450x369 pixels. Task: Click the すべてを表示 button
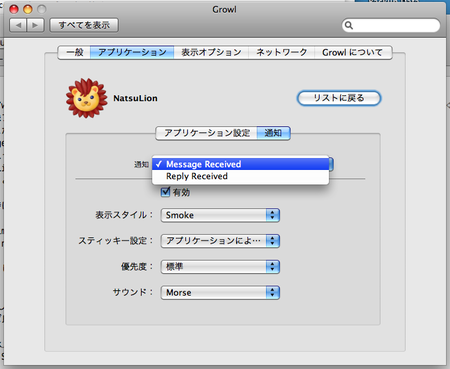(84, 25)
